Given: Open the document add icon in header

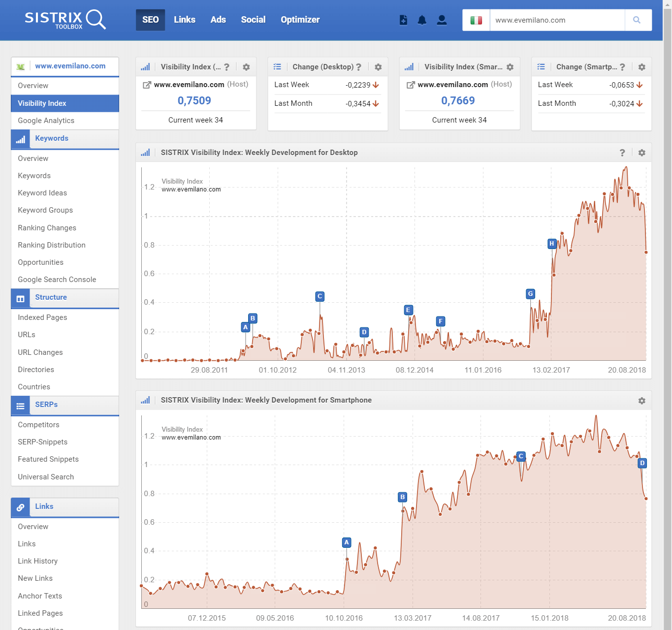Looking at the screenshot, I should (403, 20).
